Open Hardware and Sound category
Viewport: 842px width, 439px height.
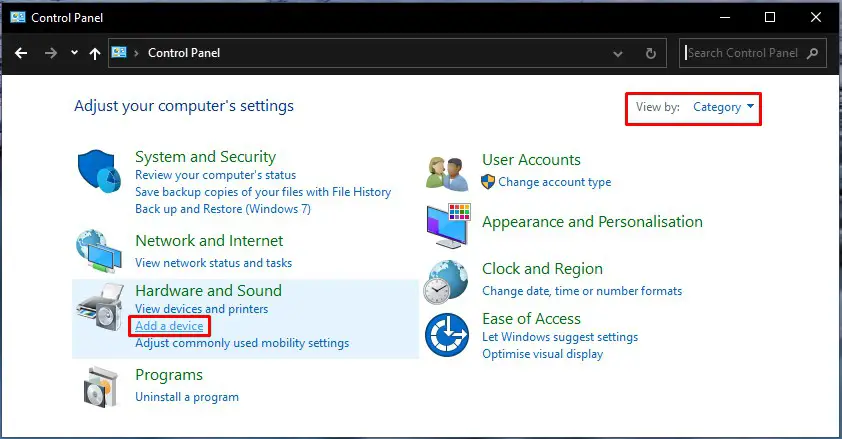(208, 290)
